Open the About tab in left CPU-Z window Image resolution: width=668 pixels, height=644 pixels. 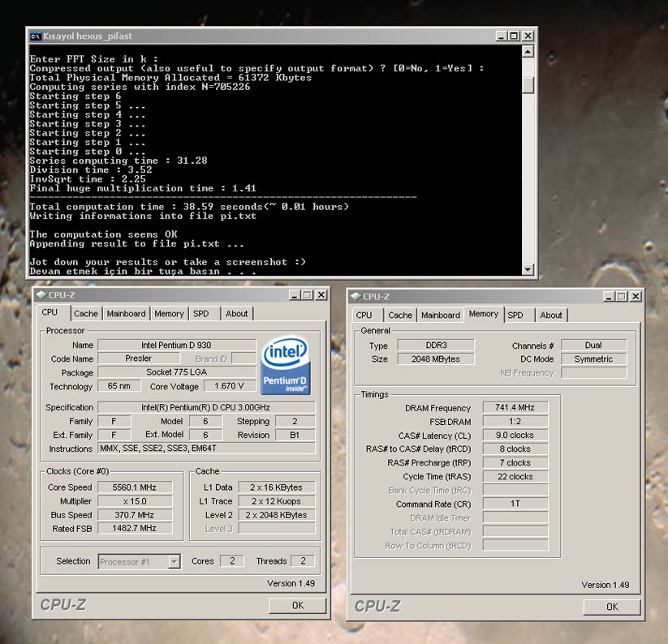coord(237,314)
